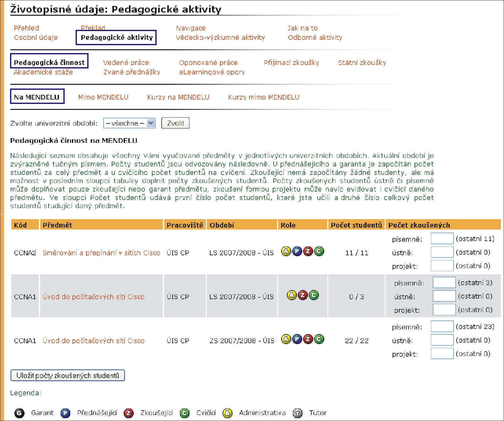Click the 22 / 22 student count cell
Screen dimensions: 504x421
tap(357, 341)
